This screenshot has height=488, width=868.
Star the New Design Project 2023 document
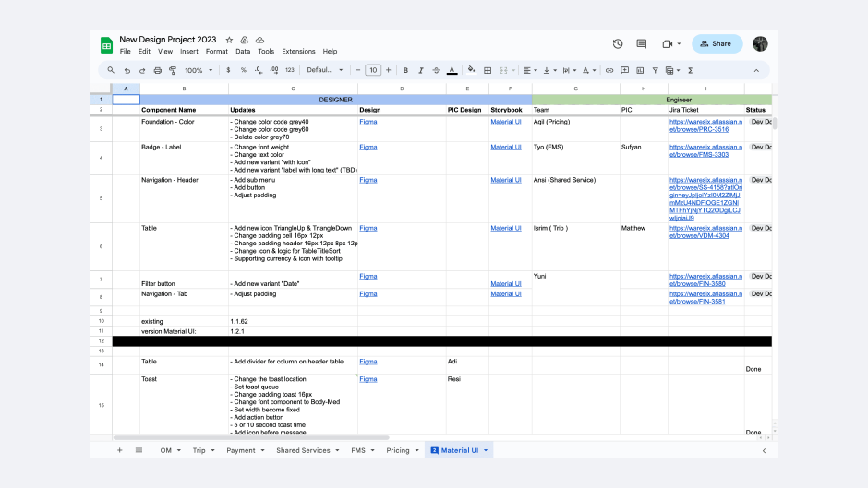coord(229,40)
